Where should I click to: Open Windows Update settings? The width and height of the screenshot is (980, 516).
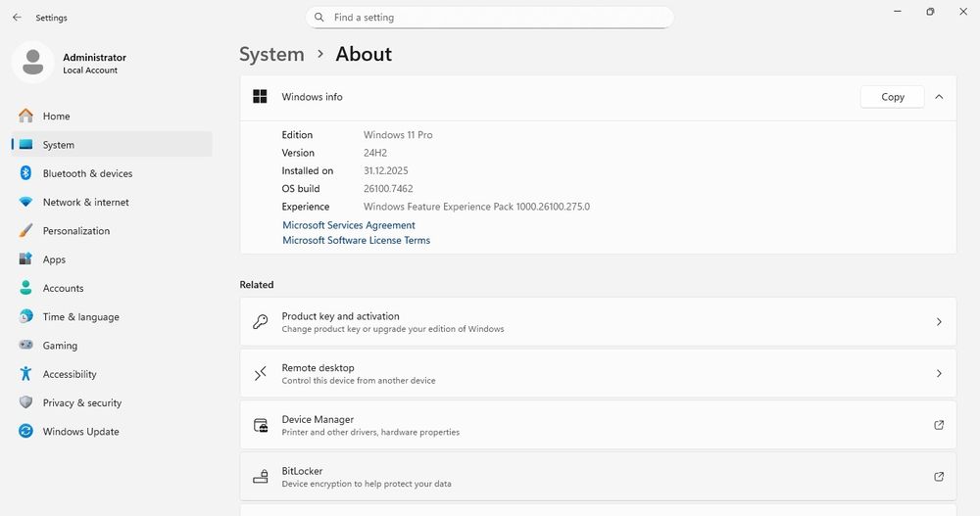(x=112, y=432)
